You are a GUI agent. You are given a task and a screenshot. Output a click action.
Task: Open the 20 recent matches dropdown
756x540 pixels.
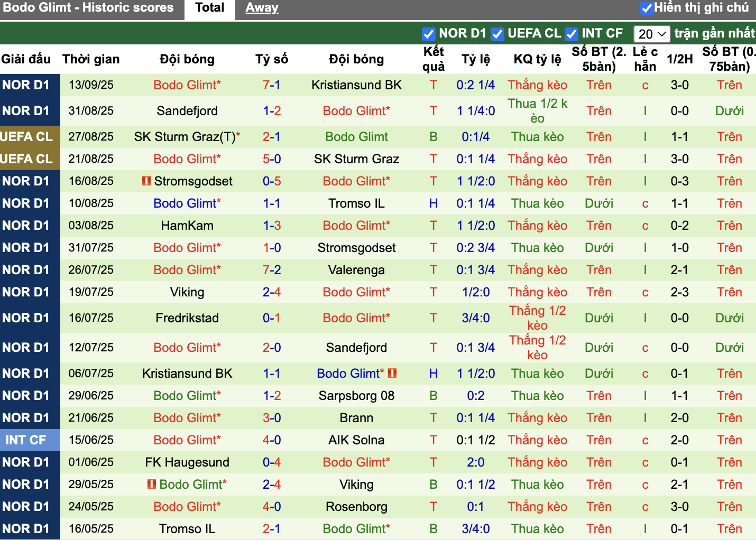(x=652, y=34)
